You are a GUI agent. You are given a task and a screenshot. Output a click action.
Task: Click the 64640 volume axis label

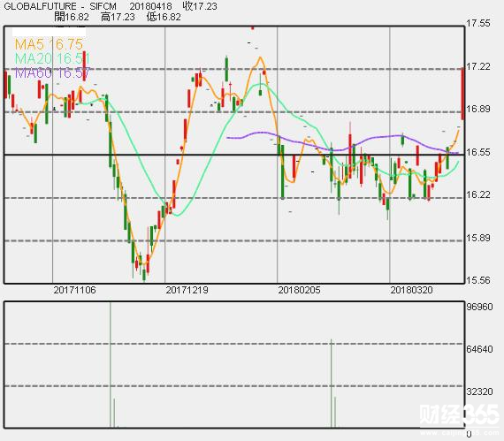coord(479,349)
